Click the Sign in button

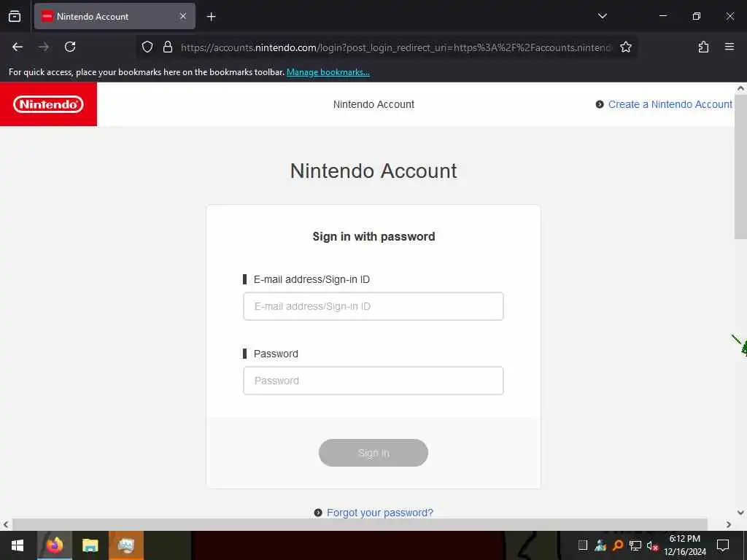point(373,453)
